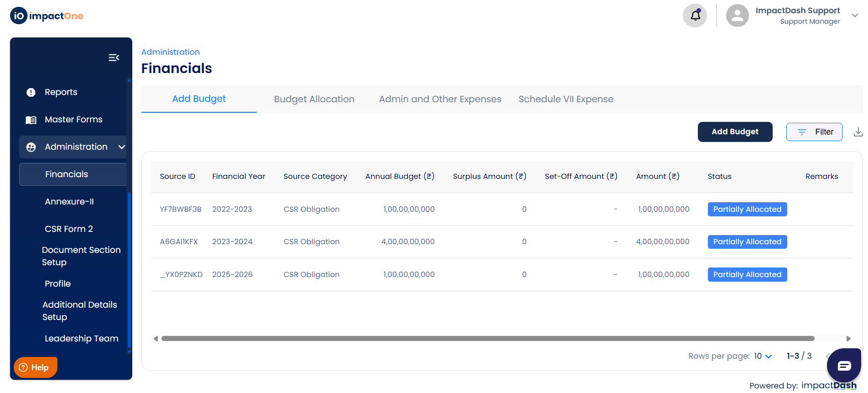Image resolution: width=868 pixels, height=393 pixels.
Task: Click the download icon next to Filter
Action: [858, 132]
